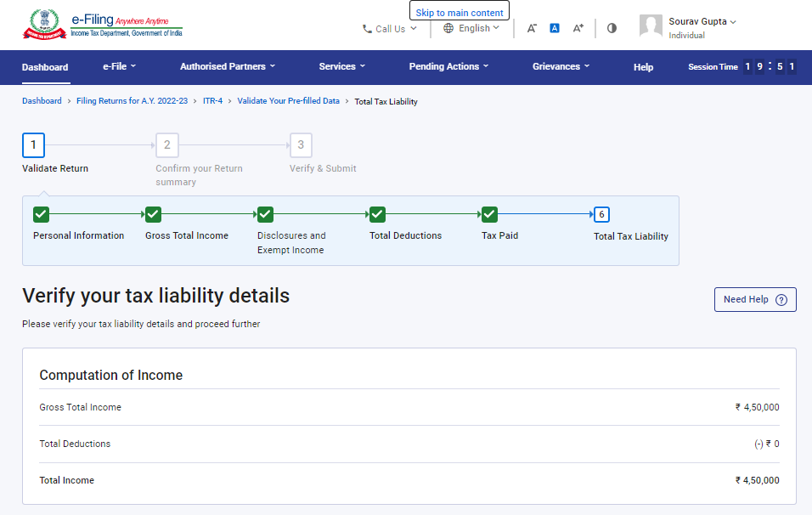Click the Tax Paid green checkmark
Image resolution: width=812 pixels, height=515 pixels.
489,214
